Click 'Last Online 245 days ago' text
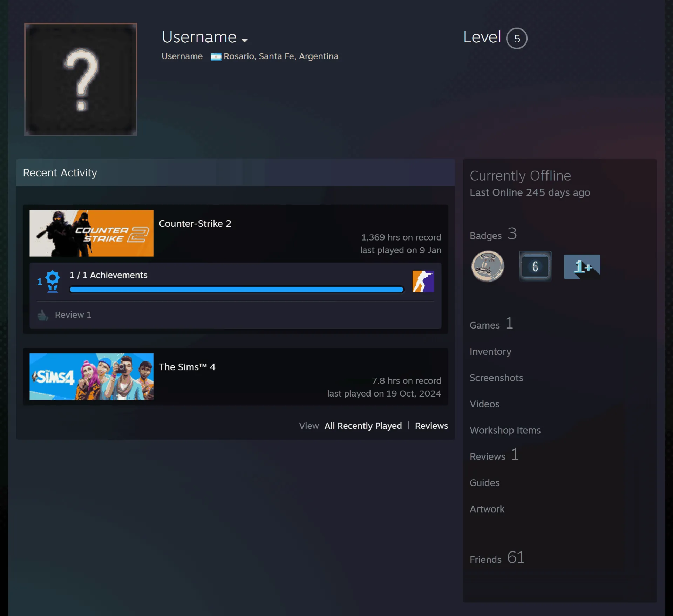The height and width of the screenshot is (616, 673). pyautogui.click(x=530, y=193)
